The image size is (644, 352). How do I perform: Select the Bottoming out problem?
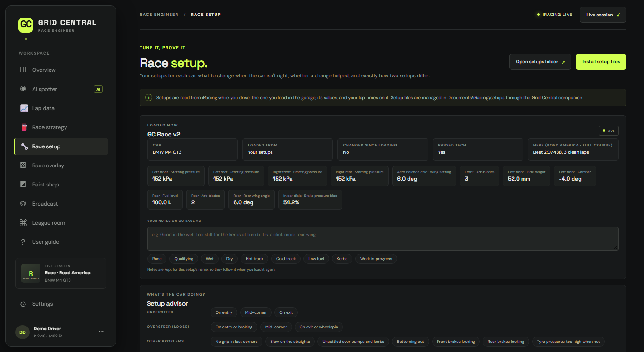tap(411, 342)
